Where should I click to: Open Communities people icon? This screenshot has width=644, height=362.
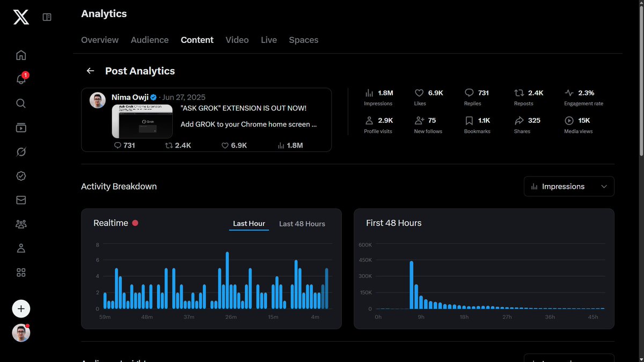point(21,224)
